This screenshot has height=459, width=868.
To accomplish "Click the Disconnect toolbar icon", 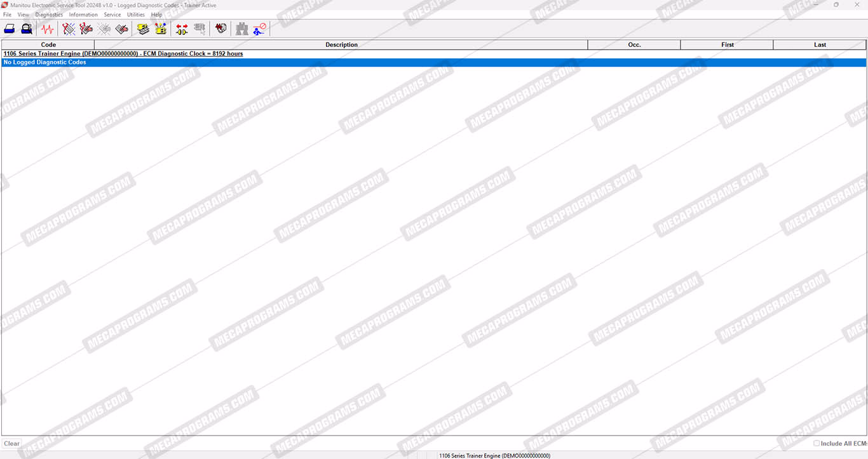I will pyautogui.click(x=259, y=29).
